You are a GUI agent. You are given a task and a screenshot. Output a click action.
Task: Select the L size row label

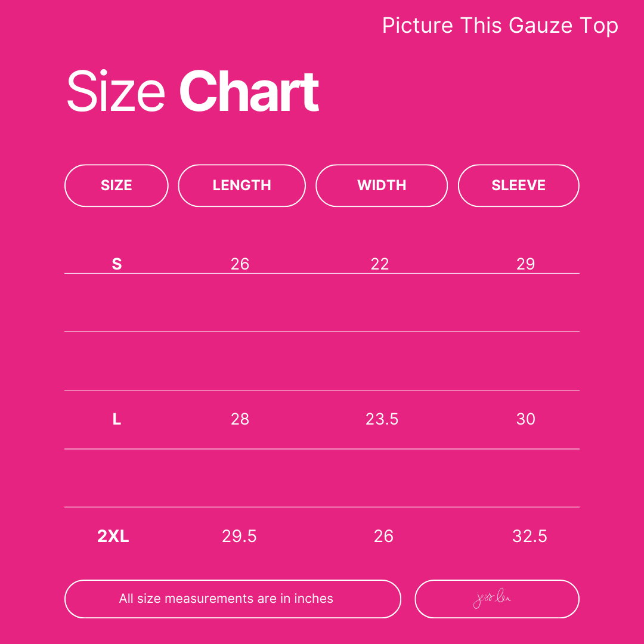(x=117, y=419)
